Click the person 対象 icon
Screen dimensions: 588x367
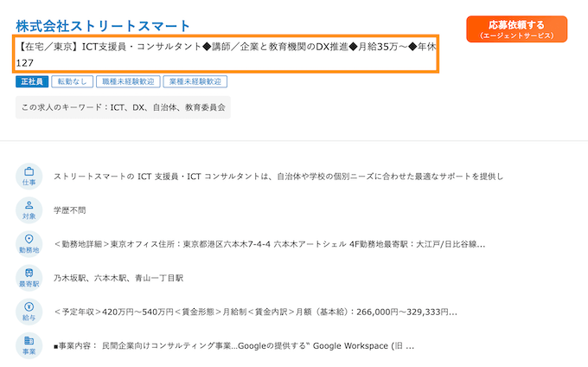click(29, 210)
